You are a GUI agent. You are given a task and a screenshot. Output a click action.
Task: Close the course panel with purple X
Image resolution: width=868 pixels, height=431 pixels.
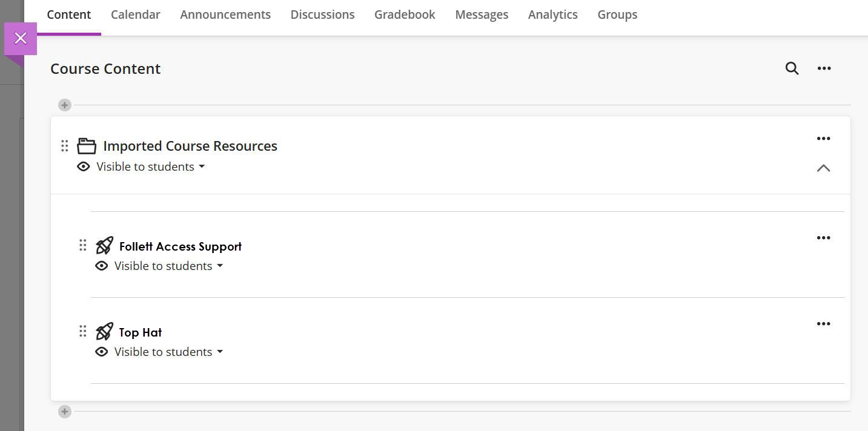coord(21,39)
